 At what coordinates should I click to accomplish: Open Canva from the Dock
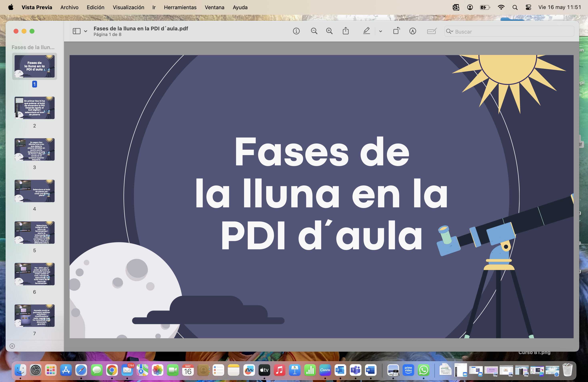pyautogui.click(x=325, y=370)
